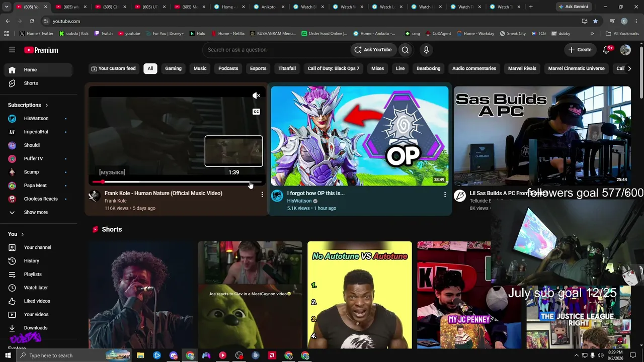Open the Playlists sidebar item
The height and width of the screenshot is (362, 644).
point(38,275)
